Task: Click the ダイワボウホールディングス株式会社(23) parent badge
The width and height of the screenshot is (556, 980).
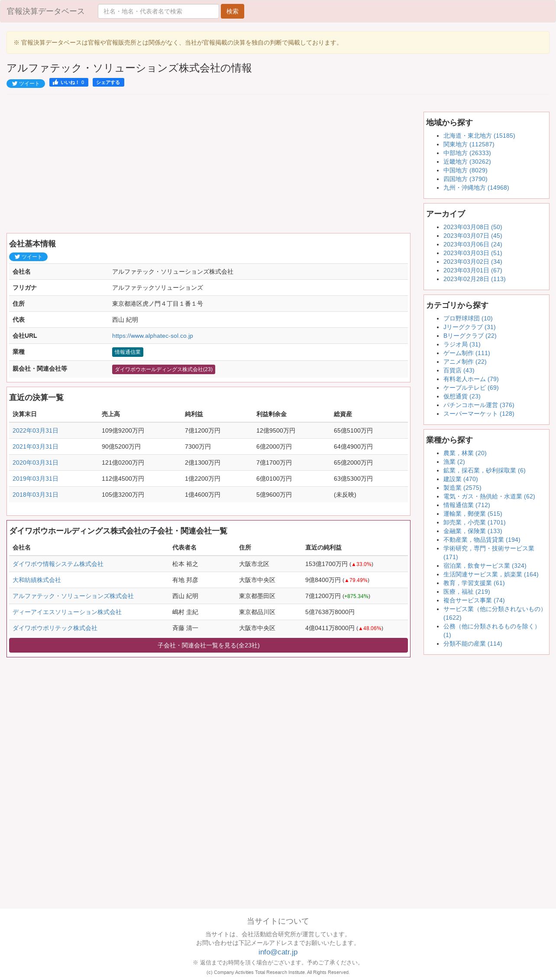Action: [x=164, y=369]
